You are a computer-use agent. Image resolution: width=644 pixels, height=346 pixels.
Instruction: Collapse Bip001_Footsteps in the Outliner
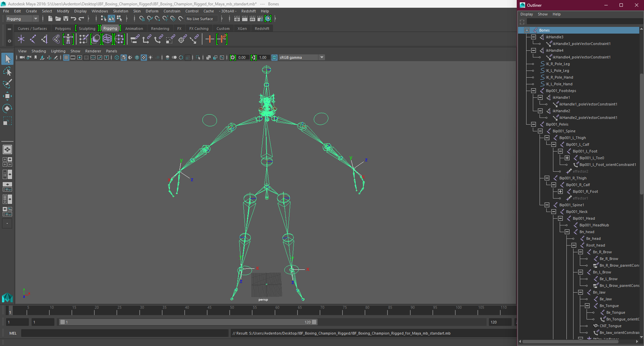[x=534, y=91]
